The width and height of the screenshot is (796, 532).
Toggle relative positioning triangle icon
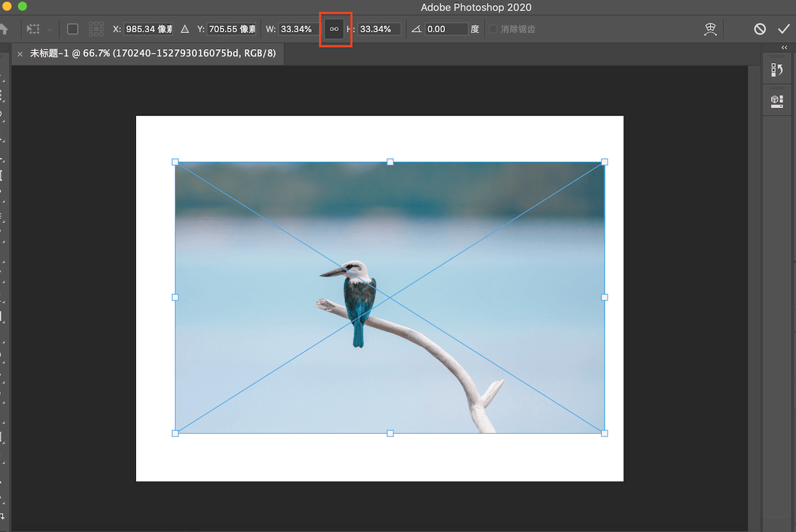pyautogui.click(x=184, y=29)
